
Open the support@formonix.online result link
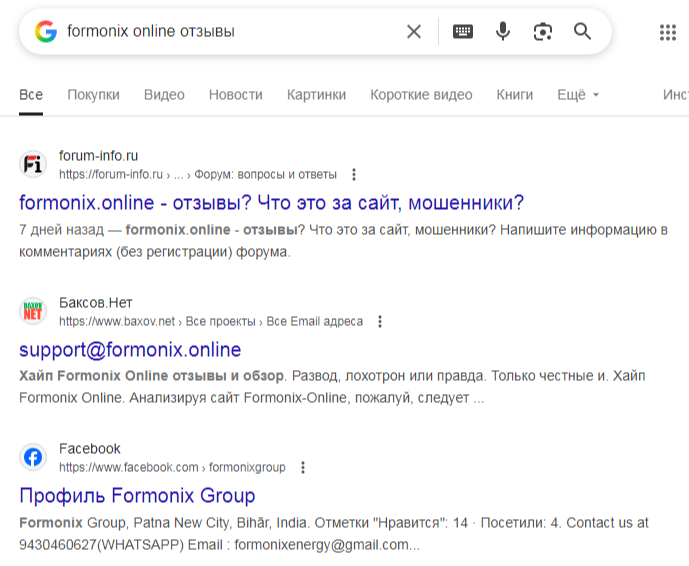(x=130, y=350)
